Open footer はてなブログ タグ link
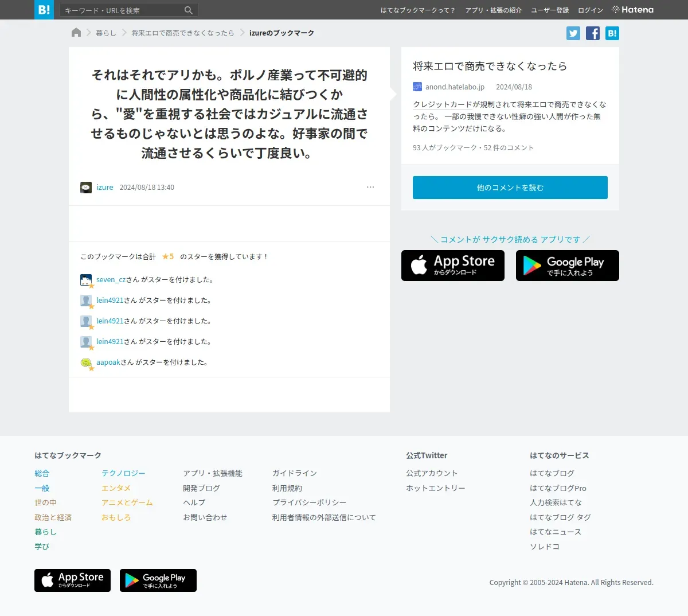Screen dimensions: 688x616 [x=560, y=517]
